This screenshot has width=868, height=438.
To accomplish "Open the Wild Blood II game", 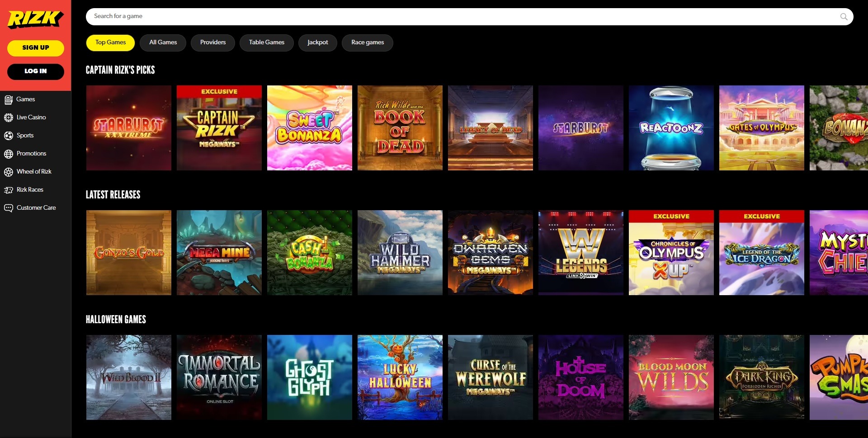I will click(129, 377).
